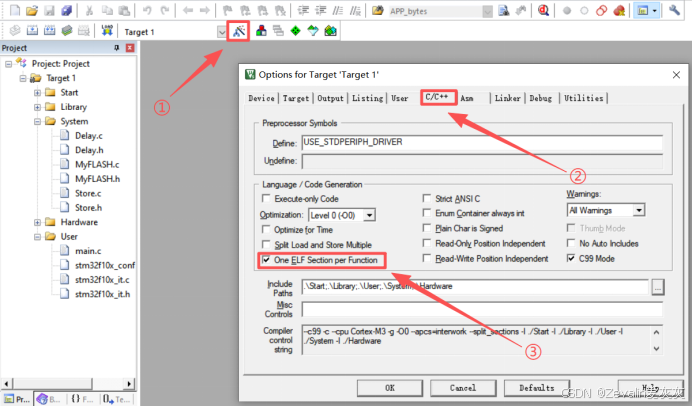The image size is (692, 407).
Task: Switch to the Output tab
Action: coord(330,98)
